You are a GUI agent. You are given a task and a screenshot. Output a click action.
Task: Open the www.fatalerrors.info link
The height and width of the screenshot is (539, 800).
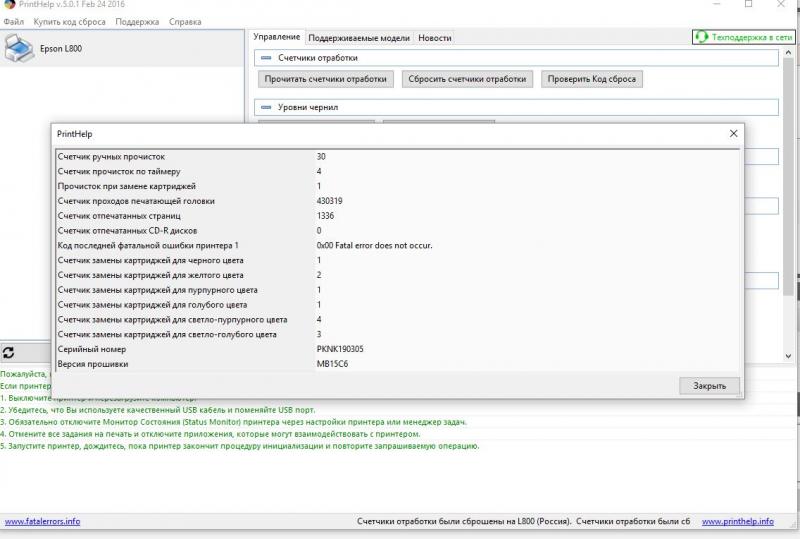point(42,522)
